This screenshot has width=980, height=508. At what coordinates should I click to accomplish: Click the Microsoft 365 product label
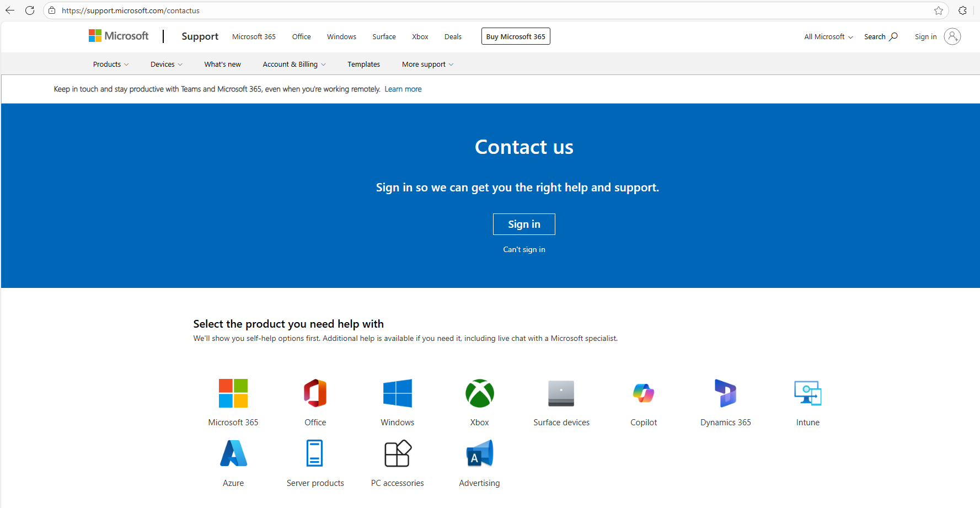[x=233, y=423]
